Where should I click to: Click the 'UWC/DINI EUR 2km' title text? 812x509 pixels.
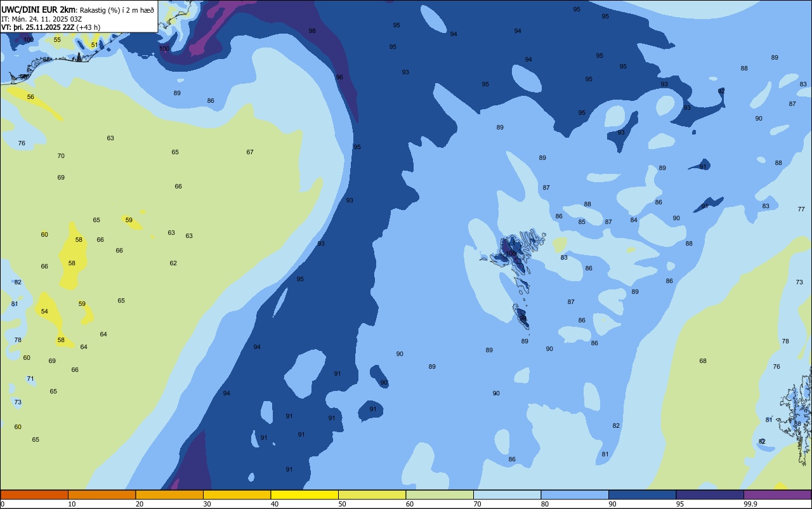point(39,10)
